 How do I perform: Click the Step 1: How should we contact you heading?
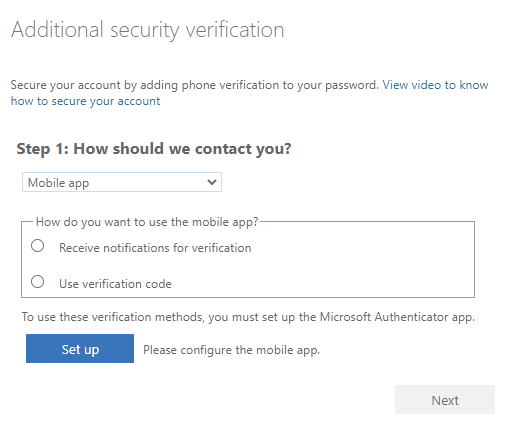pos(154,149)
